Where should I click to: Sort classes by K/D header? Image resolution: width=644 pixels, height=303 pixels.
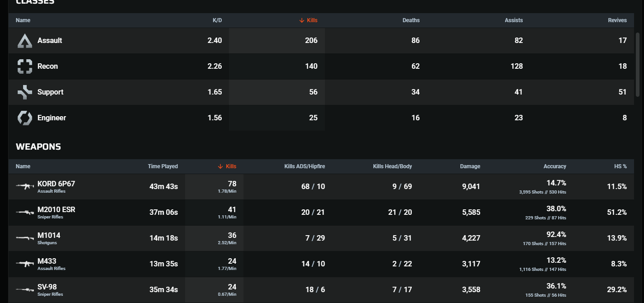pos(217,20)
